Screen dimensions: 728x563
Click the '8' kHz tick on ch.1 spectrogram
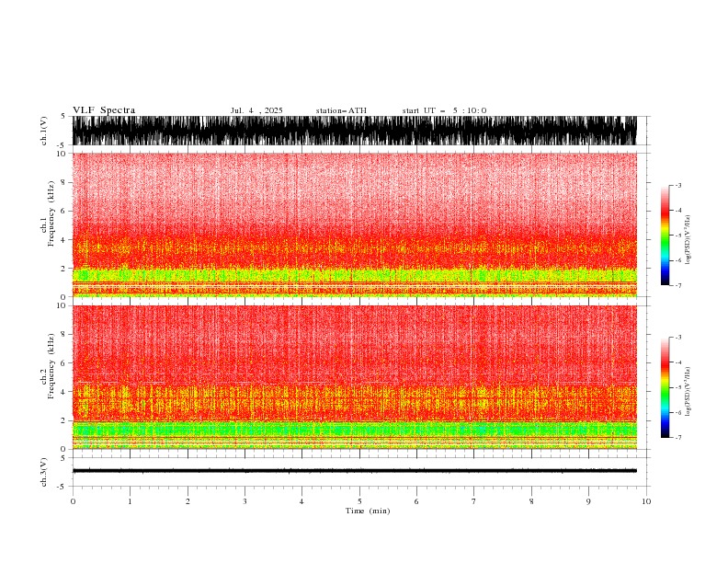63,182
